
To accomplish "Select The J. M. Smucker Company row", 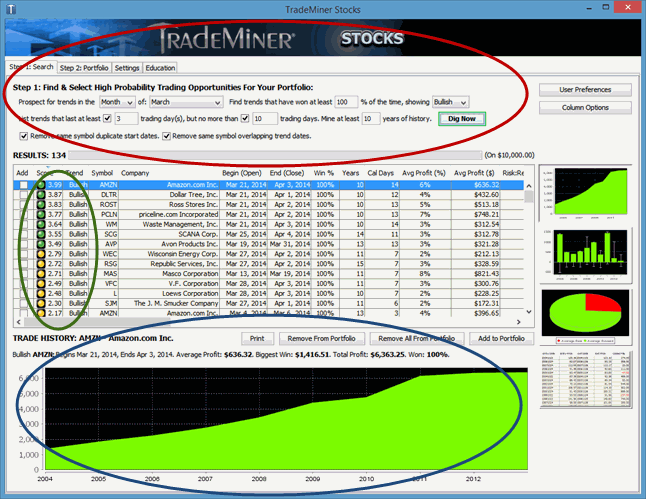I will (x=269, y=304).
